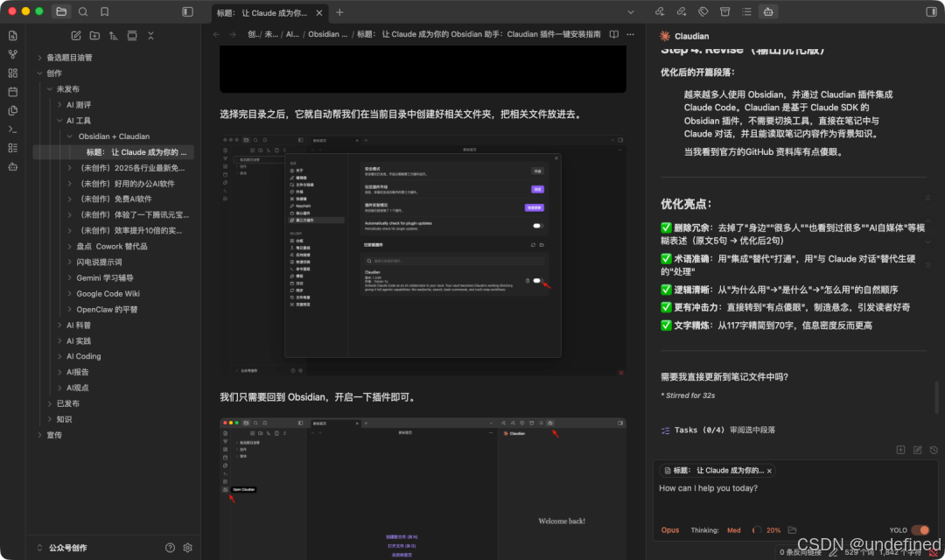This screenshot has height=560, width=945.
Task: Open external context folder icon in Claudian
Action: coord(792,530)
